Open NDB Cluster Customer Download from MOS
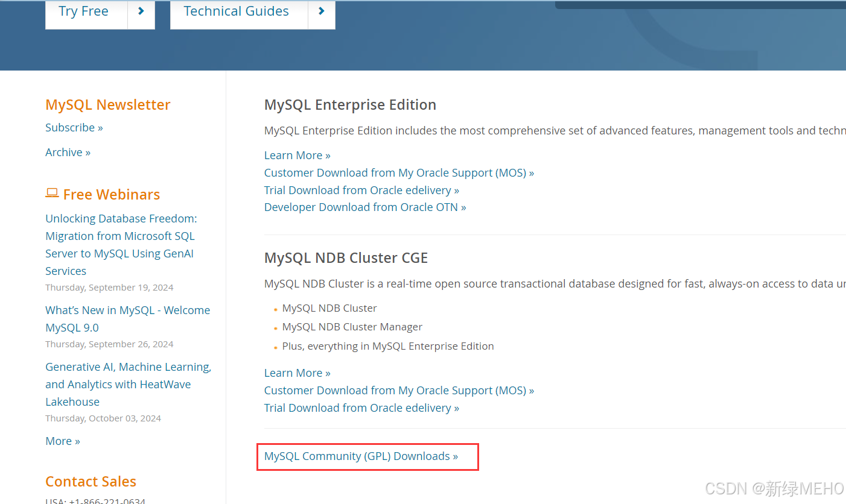This screenshot has width=846, height=504. tap(399, 391)
